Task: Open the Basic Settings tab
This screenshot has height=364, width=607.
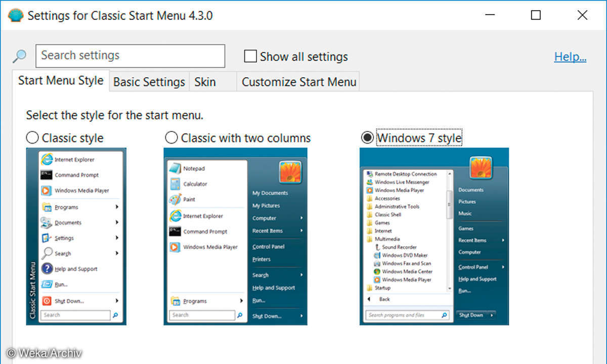Action: click(x=149, y=82)
